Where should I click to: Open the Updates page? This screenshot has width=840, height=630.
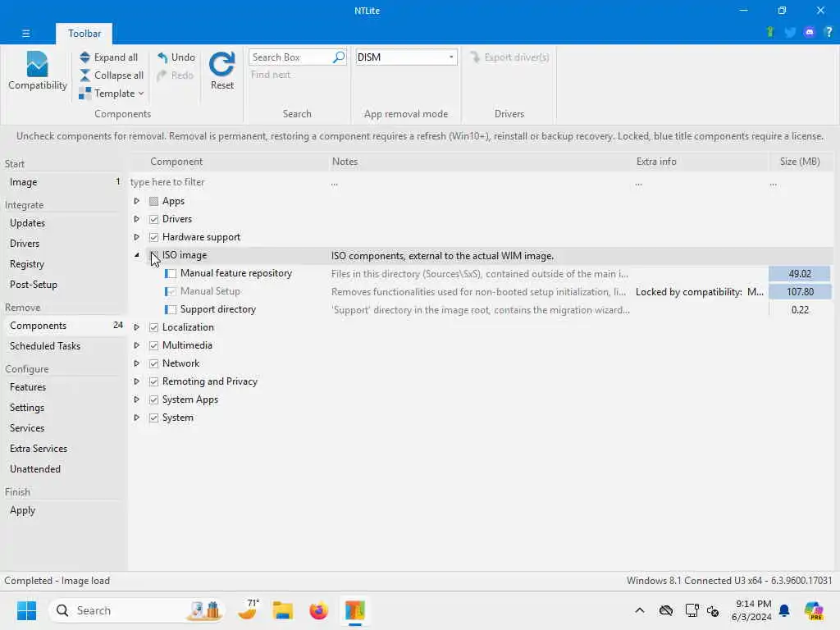[63, 223]
